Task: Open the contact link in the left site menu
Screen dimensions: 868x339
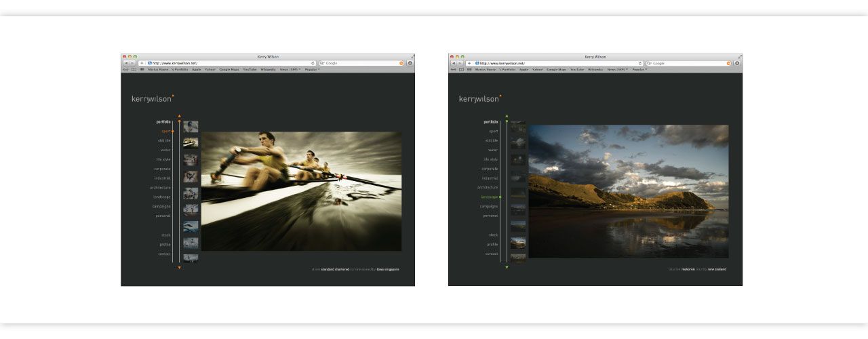Action: [164, 254]
